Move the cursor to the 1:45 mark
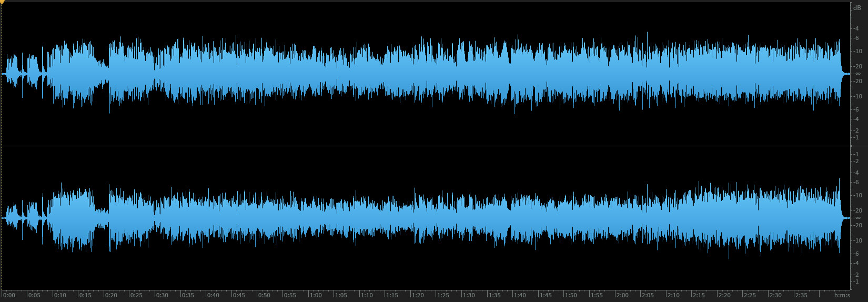Image resolution: width=868 pixels, height=302 pixels. tap(546, 295)
